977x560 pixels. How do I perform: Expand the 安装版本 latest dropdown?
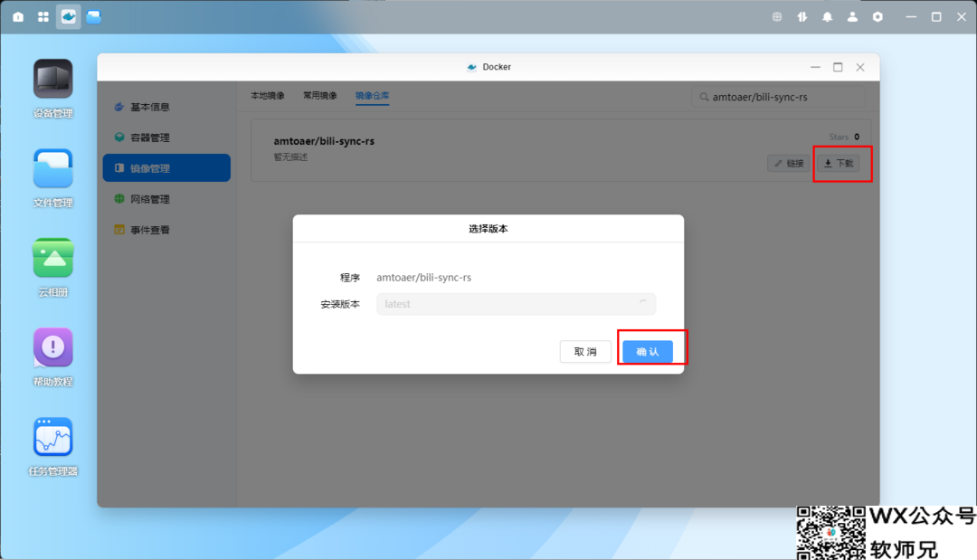coord(516,304)
